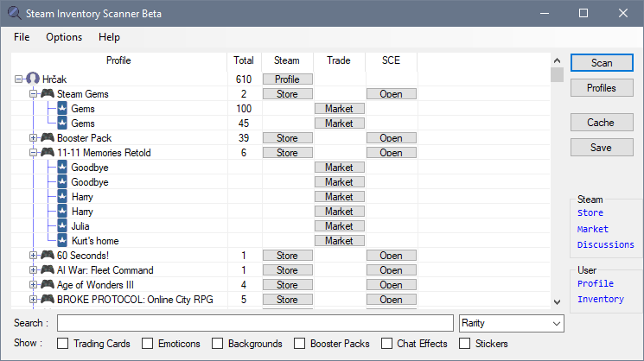
Task: Click the Hrčak user avatar icon
Action: 34,79
